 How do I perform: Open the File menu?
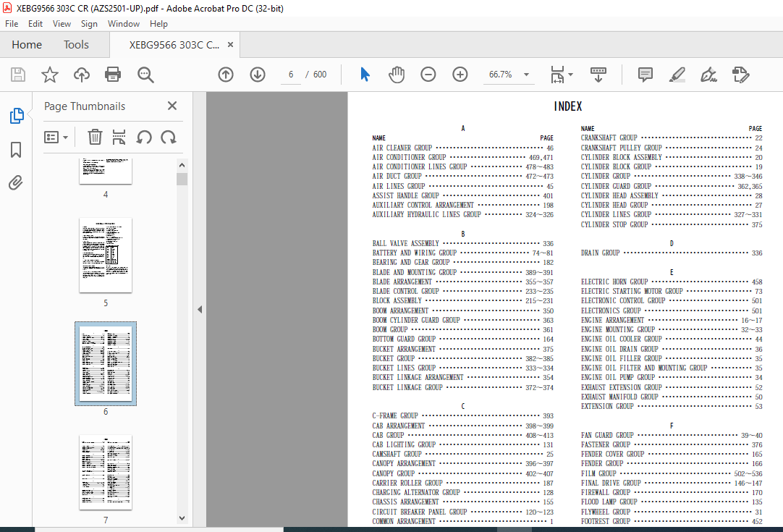tap(12, 23)
